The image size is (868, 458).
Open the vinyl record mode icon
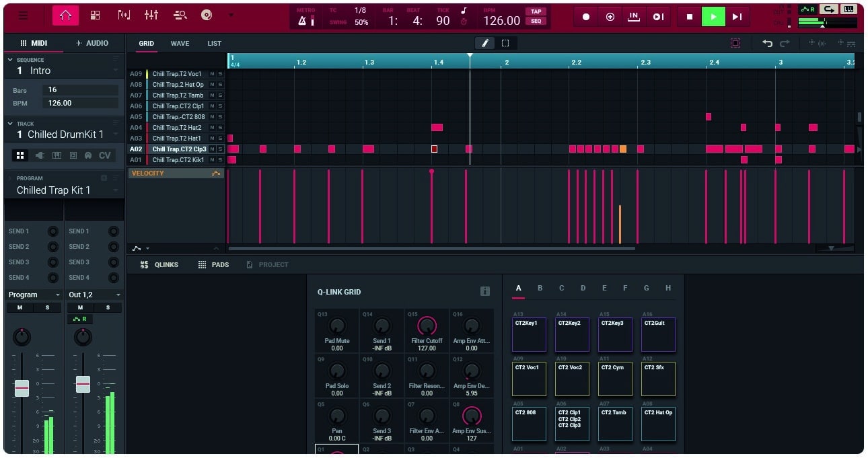[207, 15]
